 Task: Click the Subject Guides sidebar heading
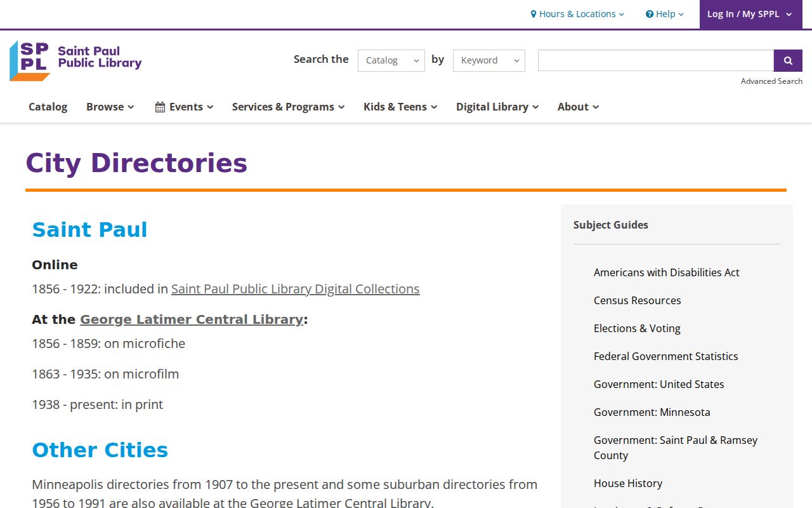tap(611, 225)
